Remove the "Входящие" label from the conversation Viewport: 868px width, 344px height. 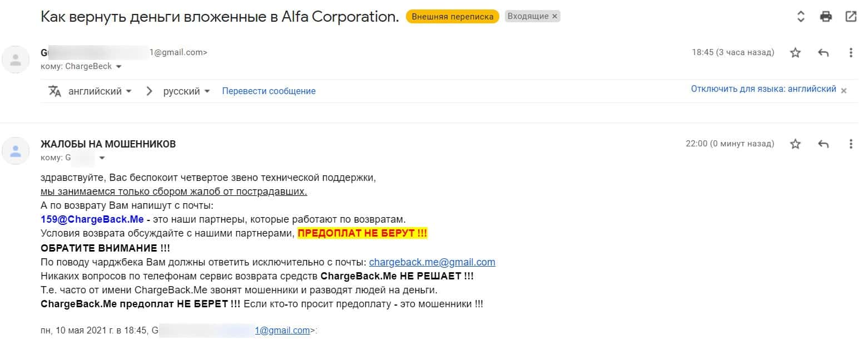pos(554,17)
